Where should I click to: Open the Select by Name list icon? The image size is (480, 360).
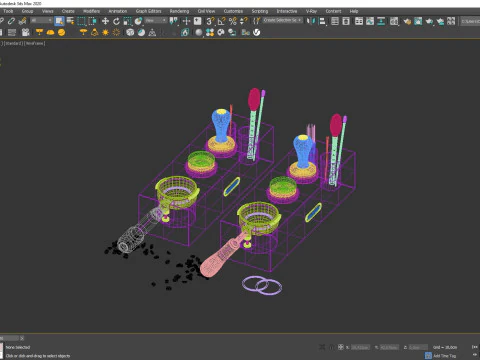click(x=70, y=21)
